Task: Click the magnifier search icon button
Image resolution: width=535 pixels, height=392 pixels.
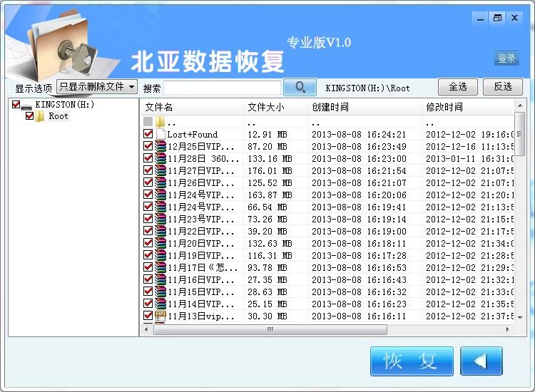Action: click(300, 87)
